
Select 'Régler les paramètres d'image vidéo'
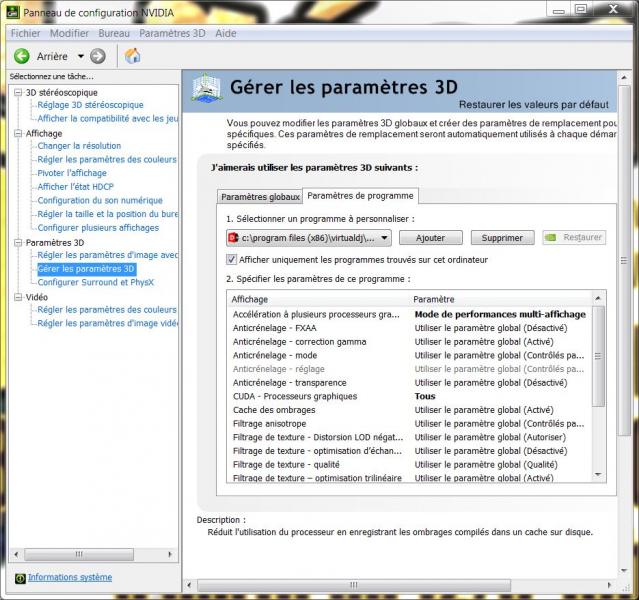pos(108,323)
